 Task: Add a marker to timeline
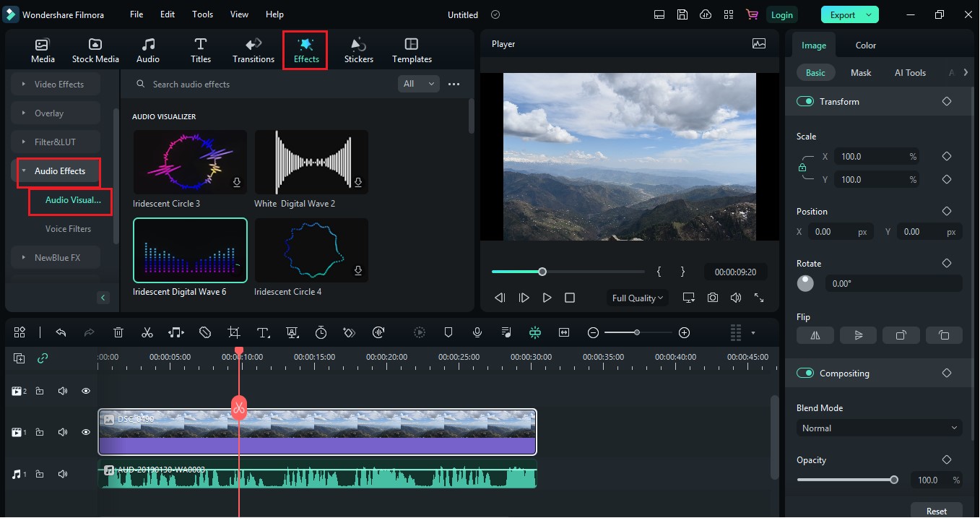pos(448,332)
